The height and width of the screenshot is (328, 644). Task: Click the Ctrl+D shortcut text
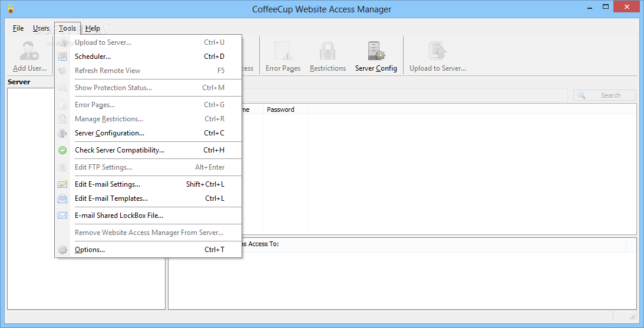coord(214,57)
